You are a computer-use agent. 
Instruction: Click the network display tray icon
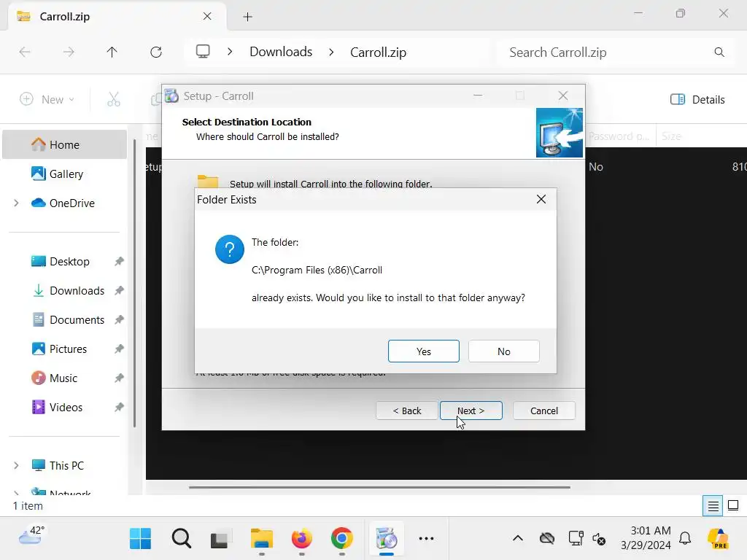[x=576, y=539]
